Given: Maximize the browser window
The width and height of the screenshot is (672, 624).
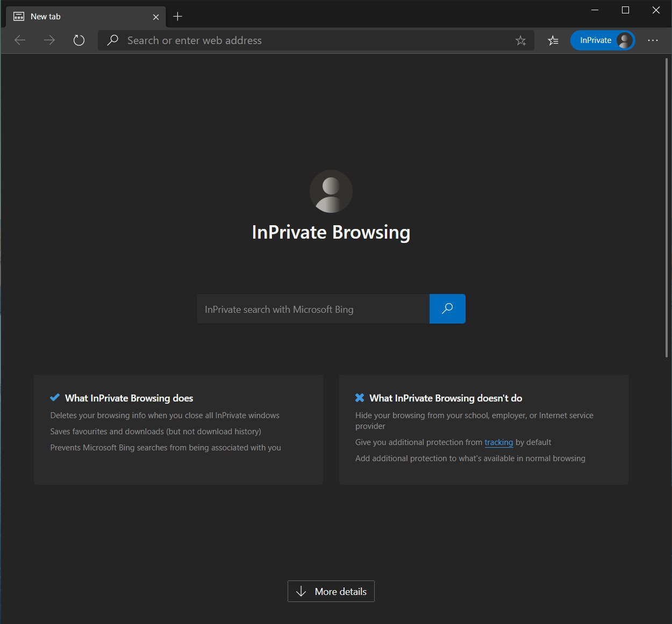Looking at the screenshot, I should pos(625,10).
